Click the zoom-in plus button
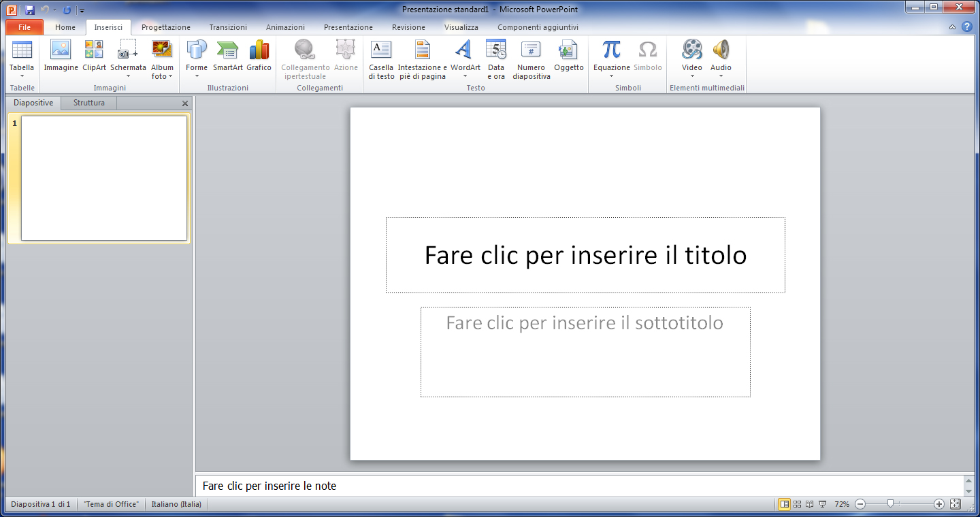 (x=939, y=504)
